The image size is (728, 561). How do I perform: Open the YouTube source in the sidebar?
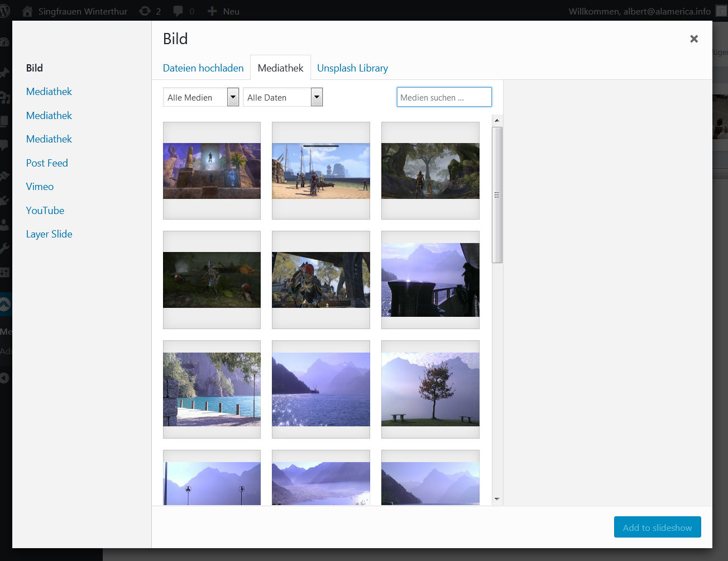pyautogui.click(x=45, y=211)
